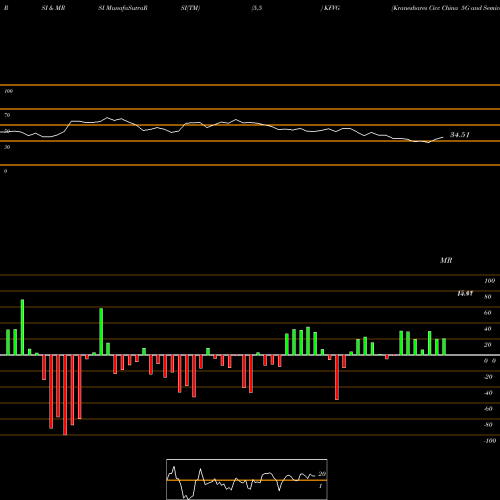Click the longest red bar in MR histogram
The image size is (500, 500).
tap(65, 395)
